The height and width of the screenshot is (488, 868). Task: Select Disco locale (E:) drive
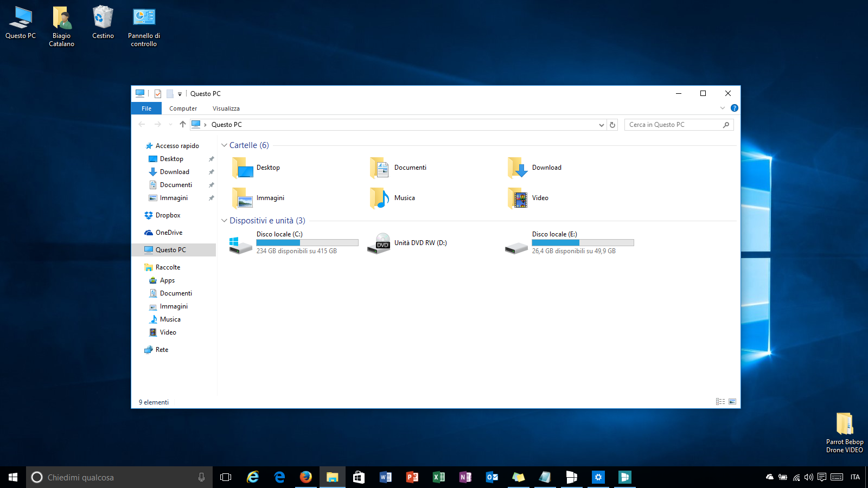569,242
